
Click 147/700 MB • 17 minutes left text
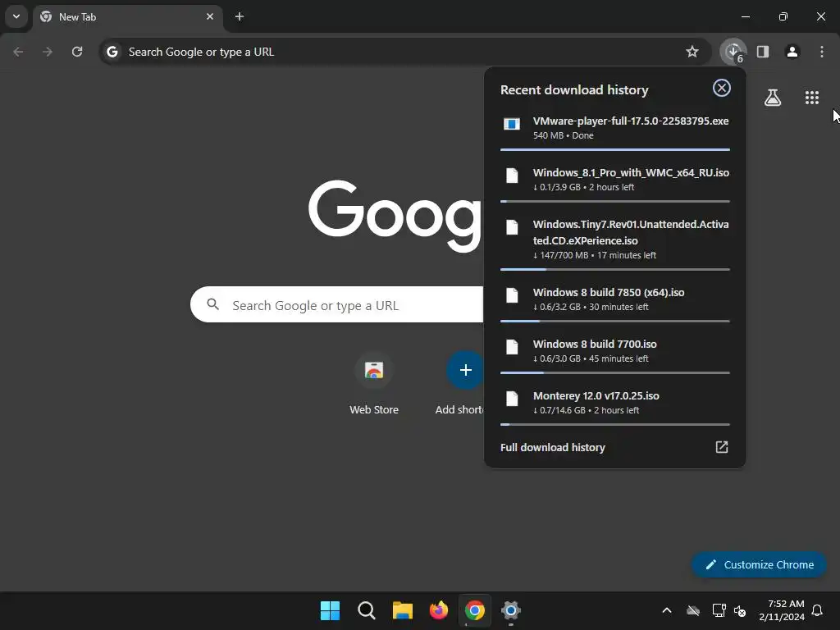click(595, 255)
